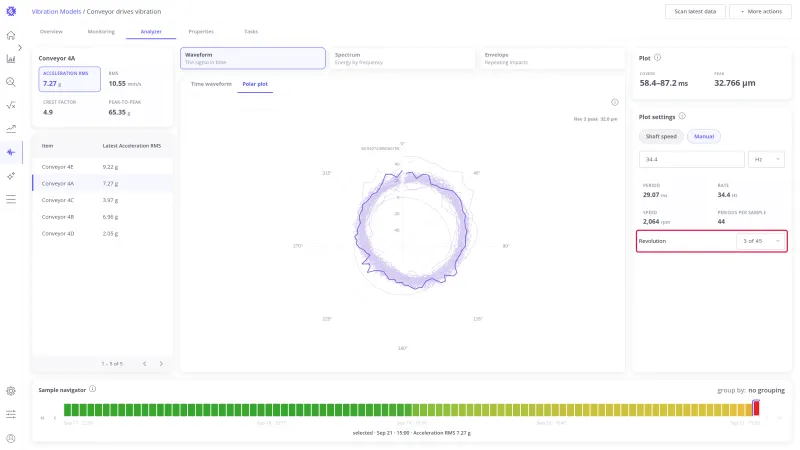This screenshot has height=450, width=800.
Task: Switch to Tasks tab
Action: (251, 32)
